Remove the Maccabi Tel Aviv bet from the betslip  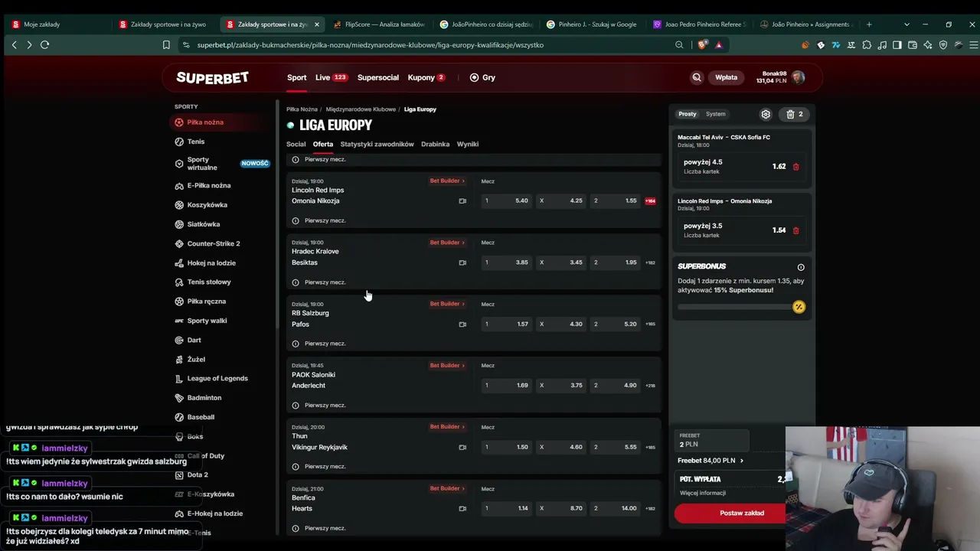[x=796, y=166]
